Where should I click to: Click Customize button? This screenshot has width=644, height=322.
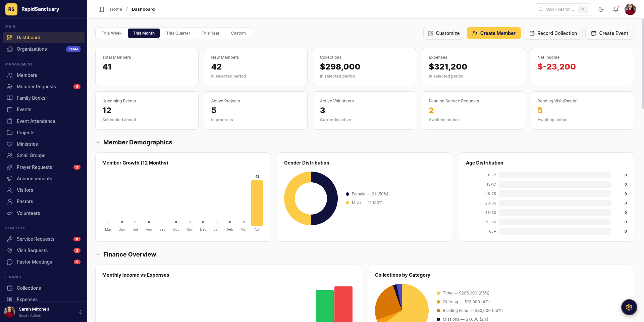[444, 33]
